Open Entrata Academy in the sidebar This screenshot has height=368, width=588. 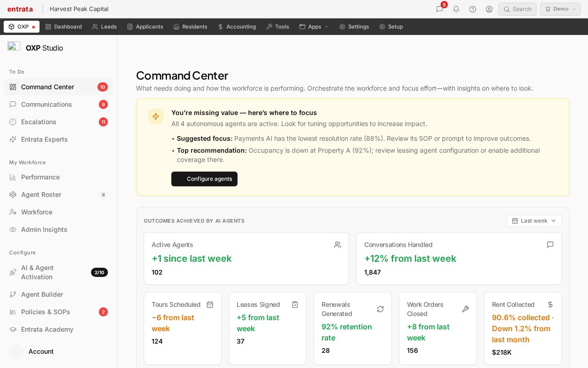pos(58,329)
